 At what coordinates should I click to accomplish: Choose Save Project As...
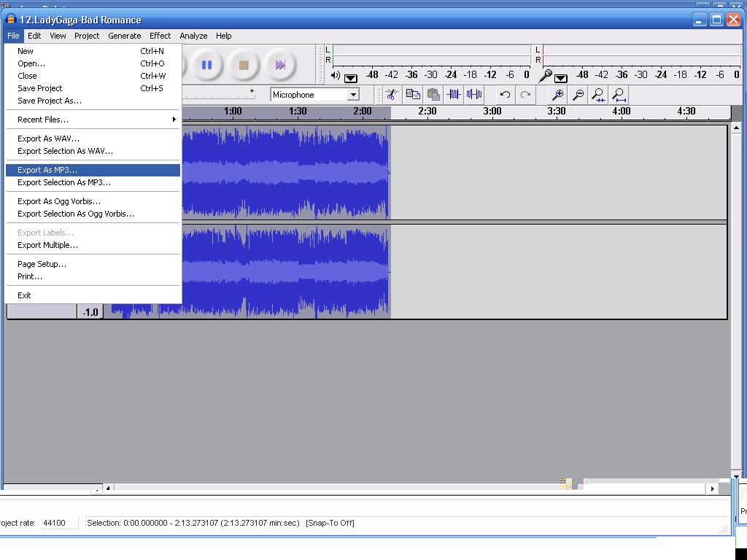click(93, 101)
